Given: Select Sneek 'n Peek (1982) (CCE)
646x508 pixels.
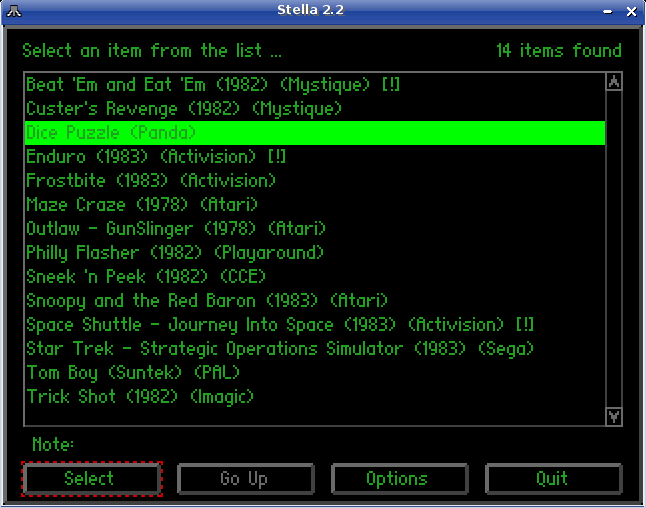Looking at the screenshot, I should point(315,276).
